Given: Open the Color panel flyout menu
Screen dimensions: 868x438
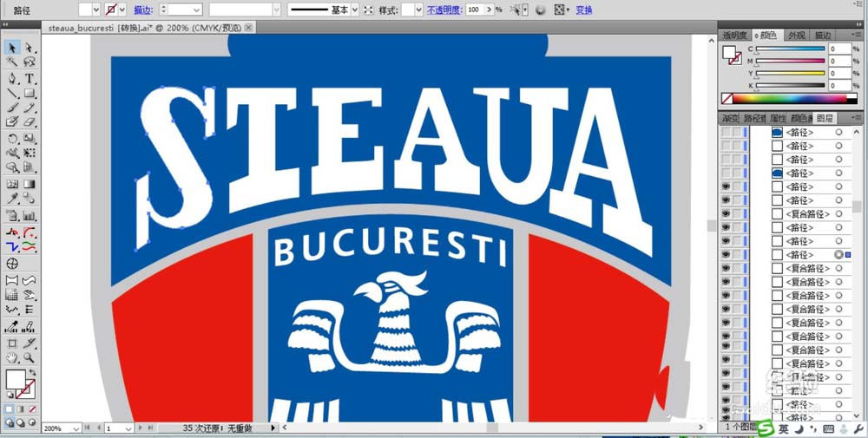Looking at the screenshot, I should [858, 35].
